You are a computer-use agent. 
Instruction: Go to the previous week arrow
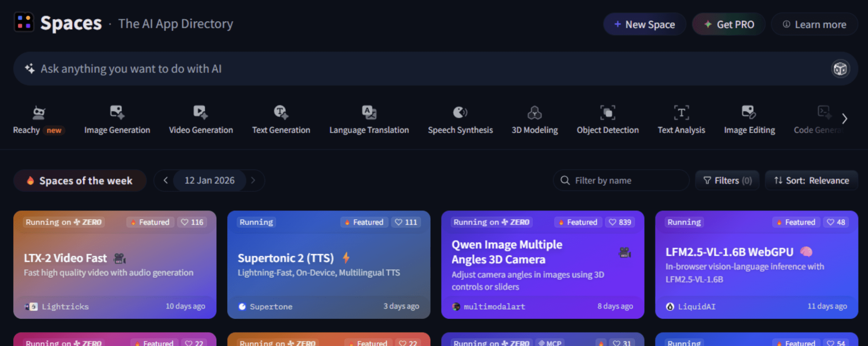pyautogui.click(x=165, y=180)
